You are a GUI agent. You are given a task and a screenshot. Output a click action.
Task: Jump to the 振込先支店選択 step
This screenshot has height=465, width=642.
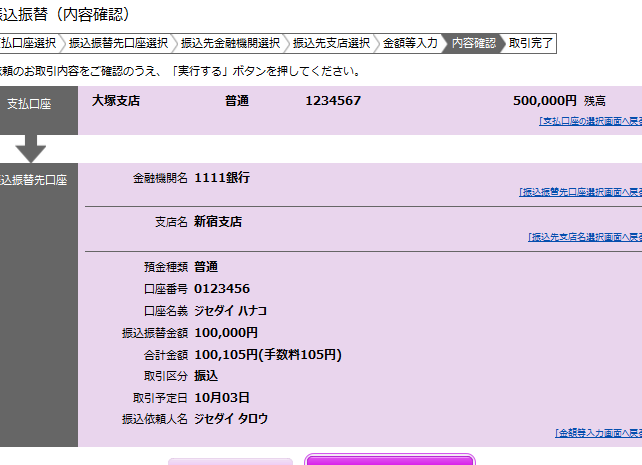click(x=331, y=43)
